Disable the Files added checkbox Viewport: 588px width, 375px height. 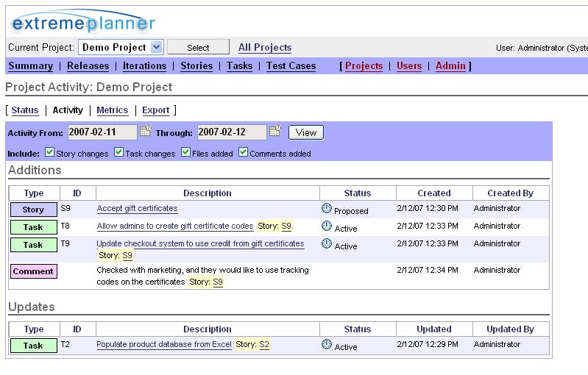[186, 153]
